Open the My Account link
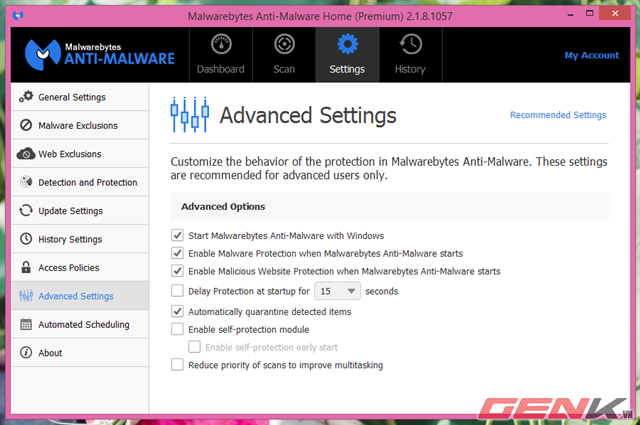640x425 pixels. (591, 55)
